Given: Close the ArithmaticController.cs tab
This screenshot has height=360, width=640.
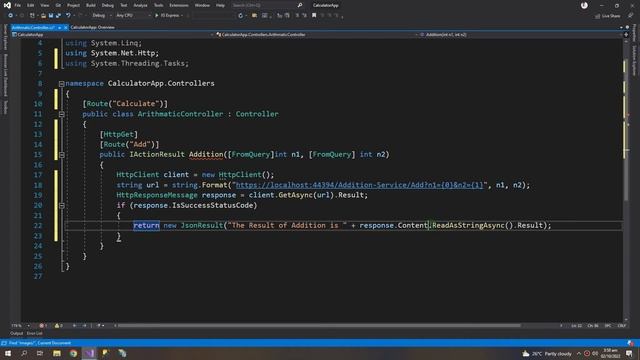Looking at the screenshot, I should pos(65,27).
